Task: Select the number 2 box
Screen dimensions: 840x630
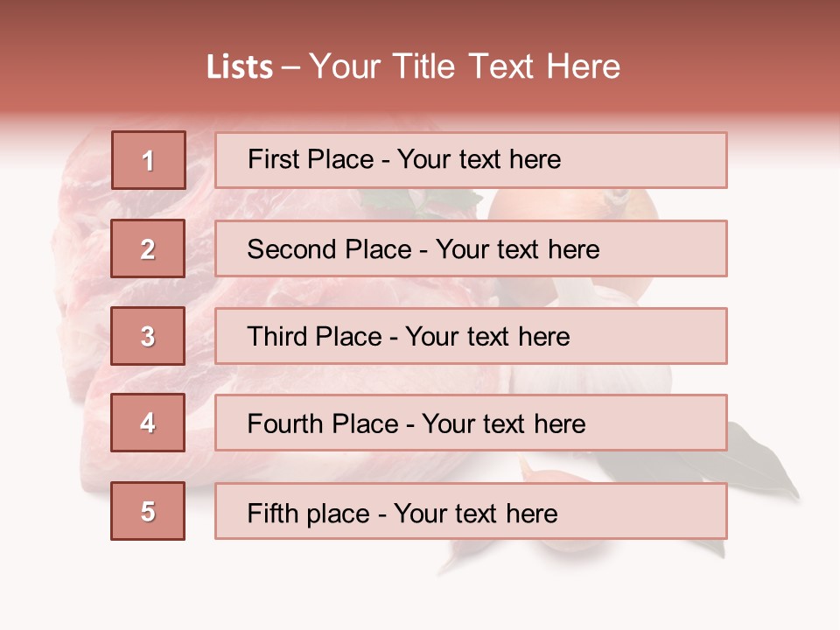Action: point(148,248)
